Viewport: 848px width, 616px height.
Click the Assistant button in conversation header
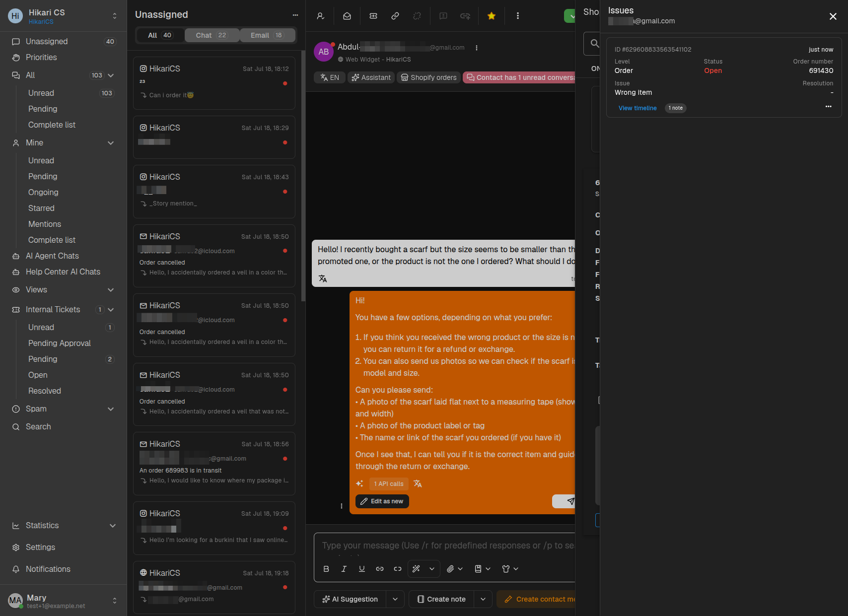tap(371, 77)
